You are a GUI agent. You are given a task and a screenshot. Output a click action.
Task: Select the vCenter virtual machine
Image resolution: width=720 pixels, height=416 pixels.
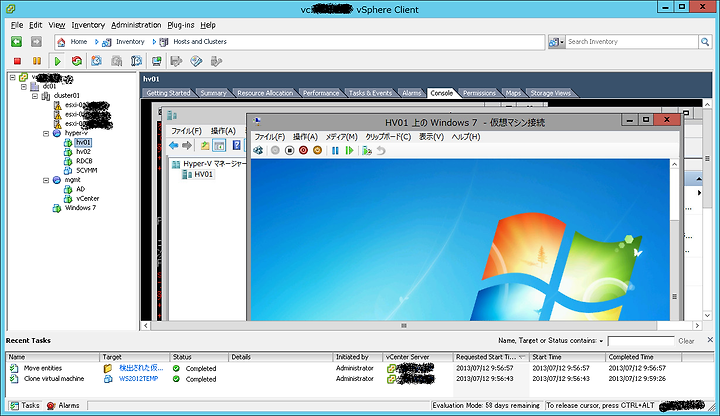(x=87, y=198)
